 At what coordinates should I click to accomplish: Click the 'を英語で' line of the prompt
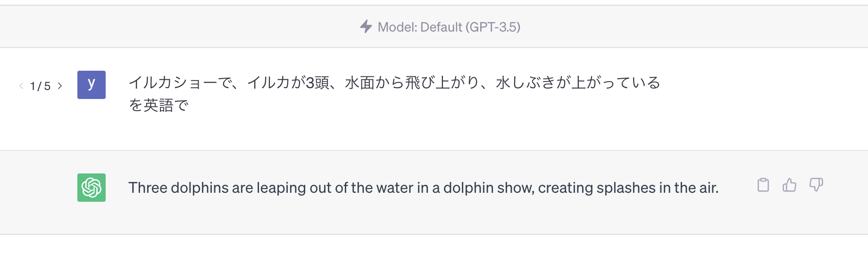[159, 105]
